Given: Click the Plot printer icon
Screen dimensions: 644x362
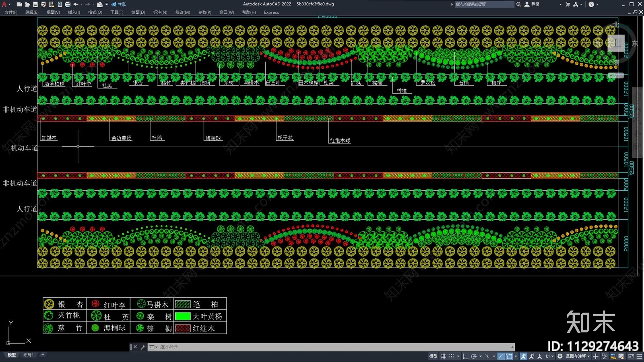Looking at the screenshot, I should 68,4.
